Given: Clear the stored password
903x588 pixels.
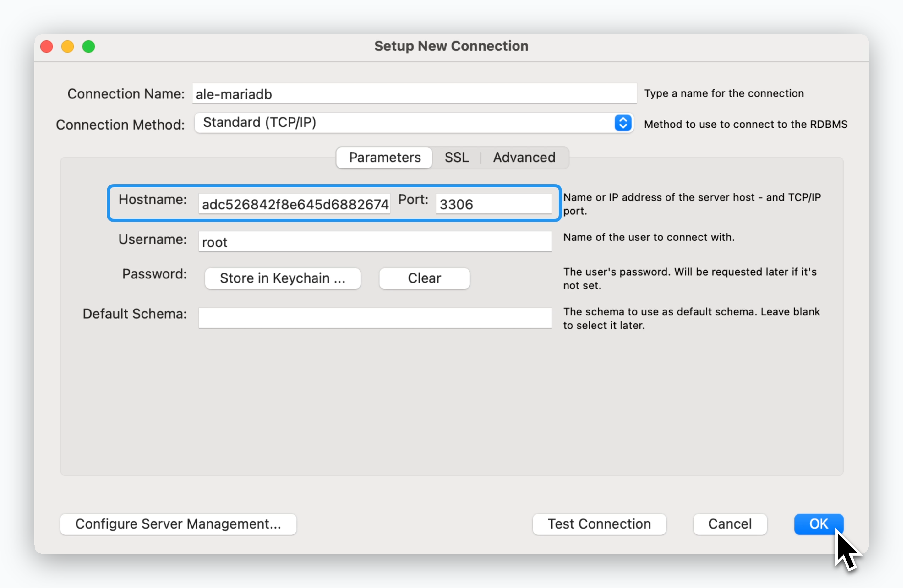Looking at the screenshot, I should pyautogui.click(x=424, y=278).
